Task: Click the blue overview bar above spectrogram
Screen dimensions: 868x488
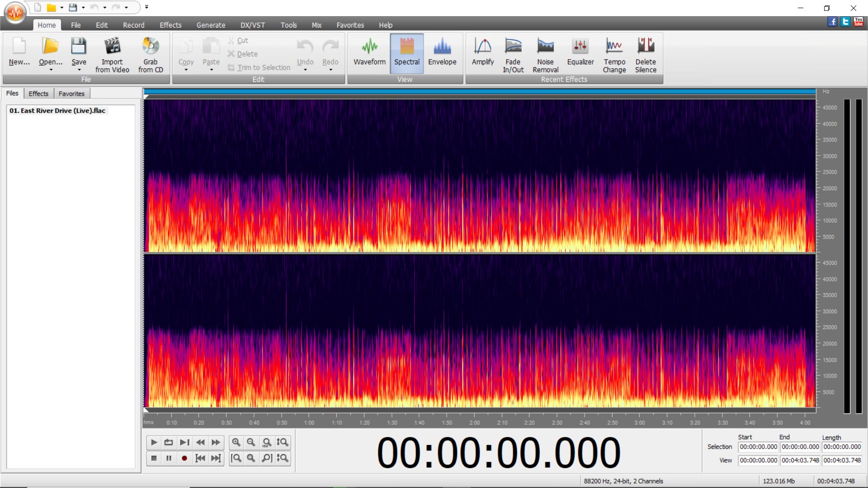Action: 479,92
